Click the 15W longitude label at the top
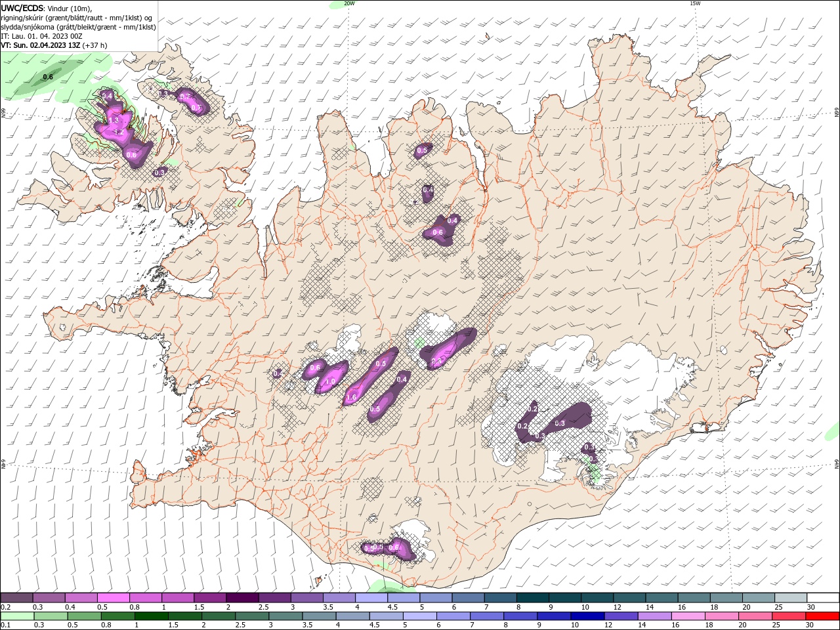This screenshot has width=840, height=630. tap(695, 3)
